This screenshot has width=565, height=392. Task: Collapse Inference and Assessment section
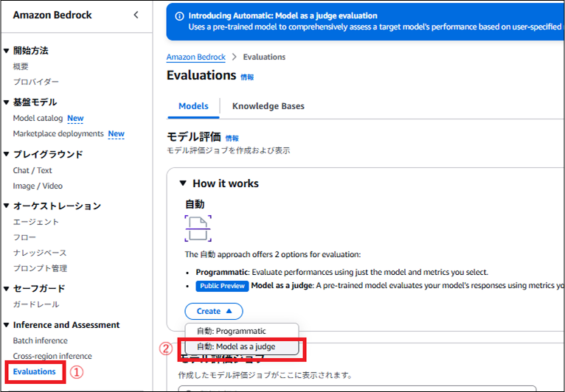pyautogui.click(x=6, y=325)
